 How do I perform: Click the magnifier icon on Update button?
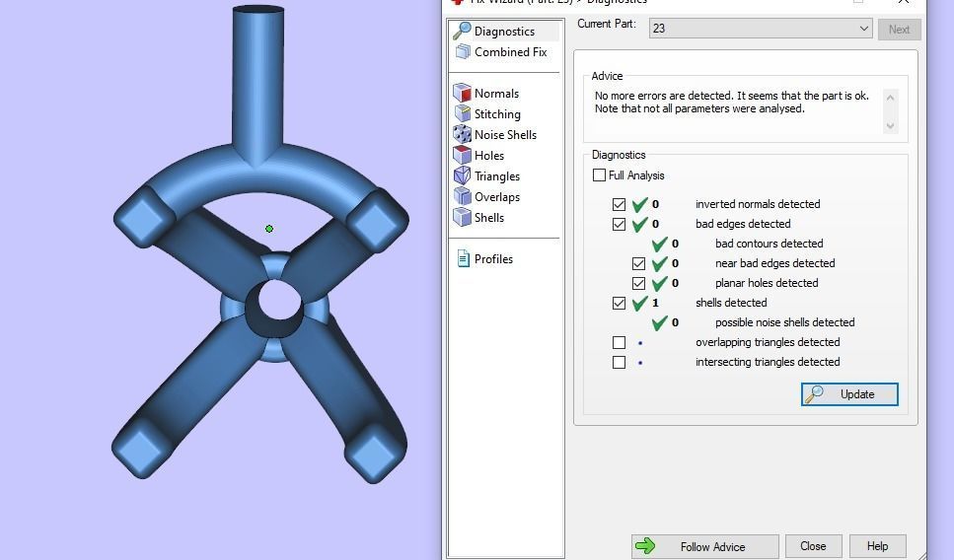pyautogui.click(x=814, y=394)
